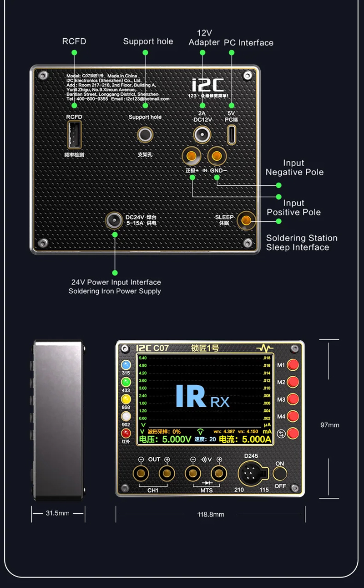This screenshot has width=364, height=588.
Task: Click the GND negative input banana socket
Action: pos(217,156)
